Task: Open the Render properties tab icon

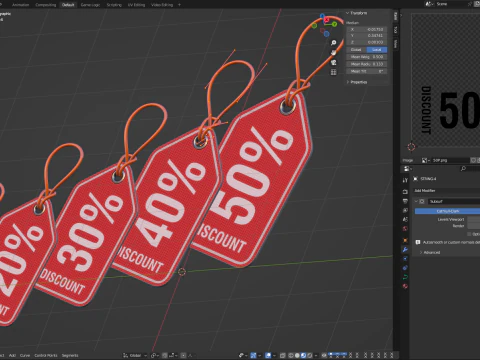Action: 405,192
